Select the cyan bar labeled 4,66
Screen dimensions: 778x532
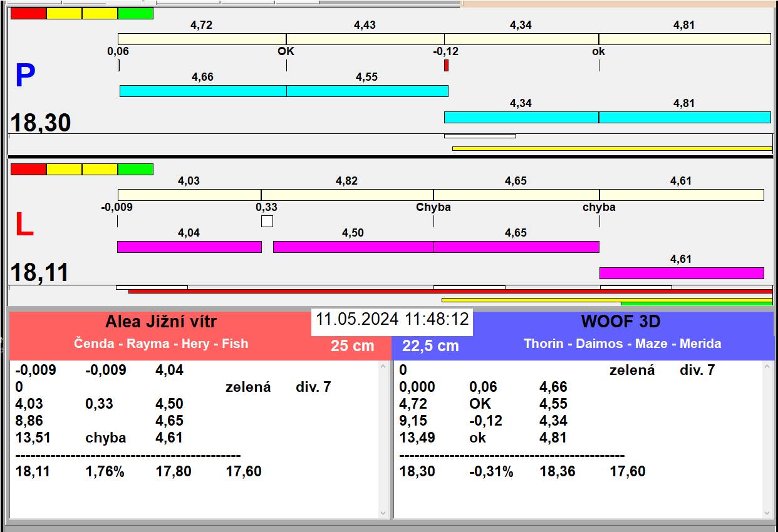pyautogui.click(x=203, y=91)
